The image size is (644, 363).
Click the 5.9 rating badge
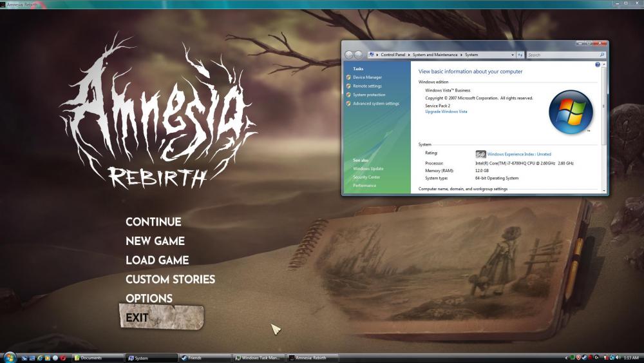(480, 154)
